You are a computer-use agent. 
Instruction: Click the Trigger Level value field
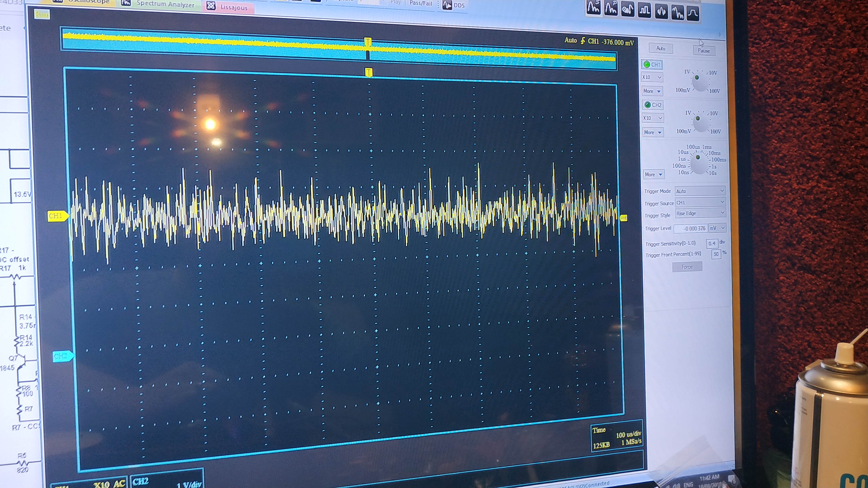[691, 228]
